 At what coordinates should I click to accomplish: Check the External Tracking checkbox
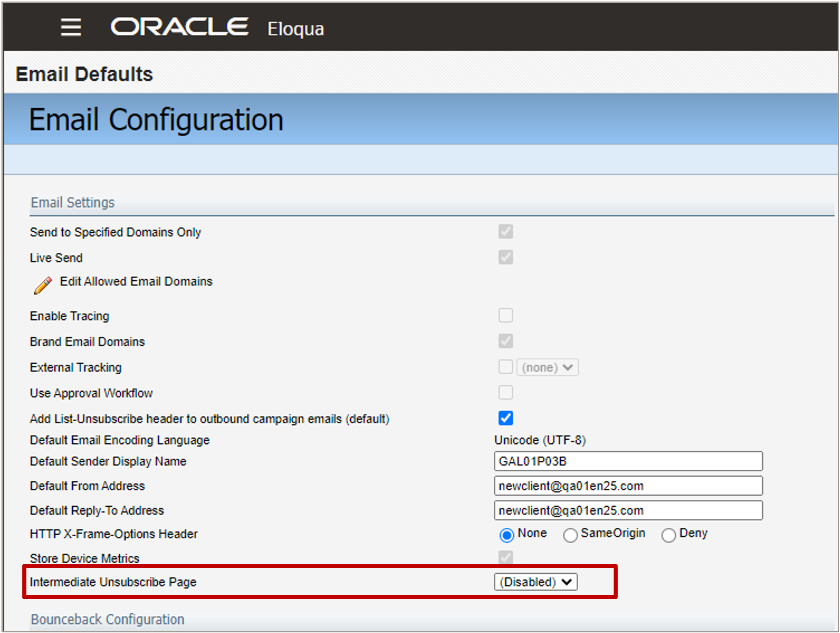[506, 367]
